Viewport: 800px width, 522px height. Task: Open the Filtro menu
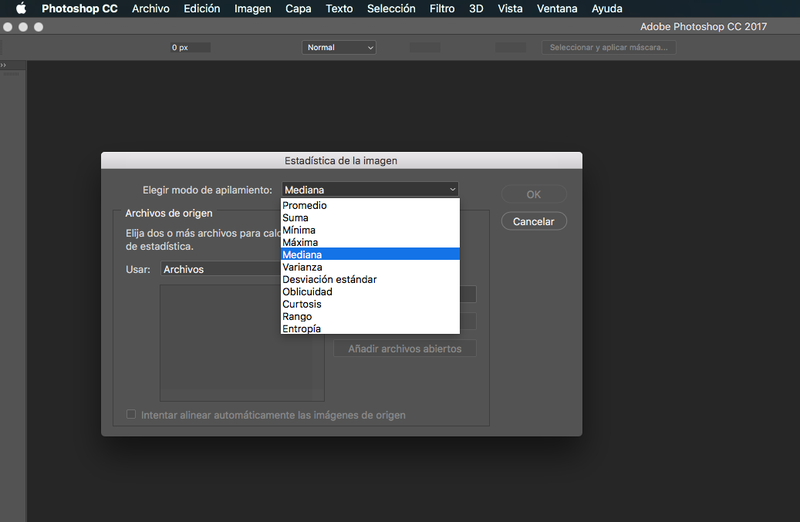[442, 9]
